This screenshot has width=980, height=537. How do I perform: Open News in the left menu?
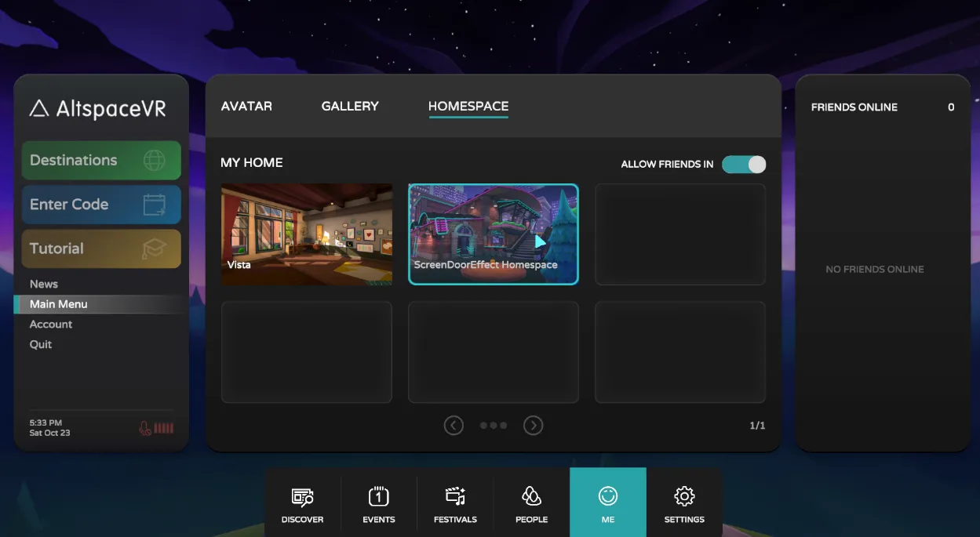(x=44, y=284)
